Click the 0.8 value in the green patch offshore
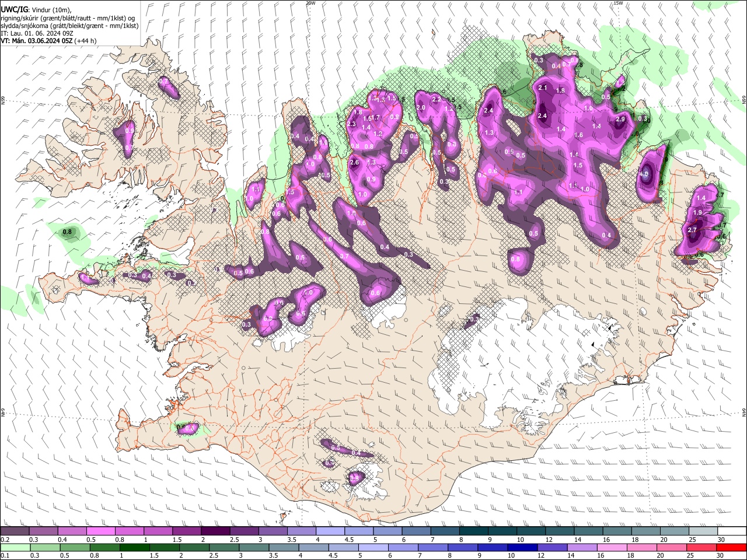Viewport: 747px width, 560px height. tap(67, 232)
